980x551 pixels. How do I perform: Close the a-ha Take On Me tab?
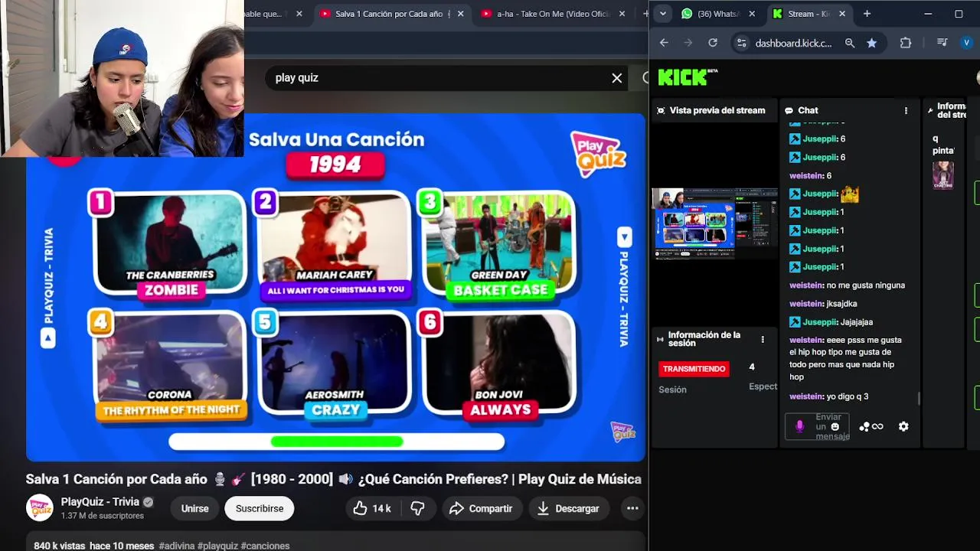[x=622, y=14]
